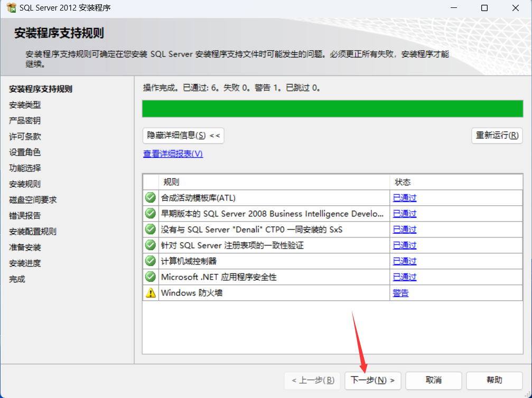
Task: Click green check icon for Microsoft .NET 应用程序安全性
Action: [x=151, y=277]
